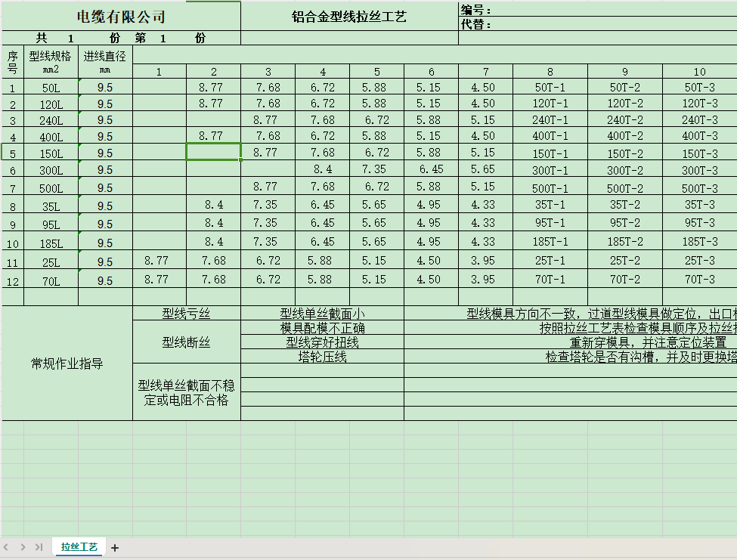Select the empty highlighted cell in row 5
The width and height of the screenshot is (737, 560).
(x=213, y=152)
